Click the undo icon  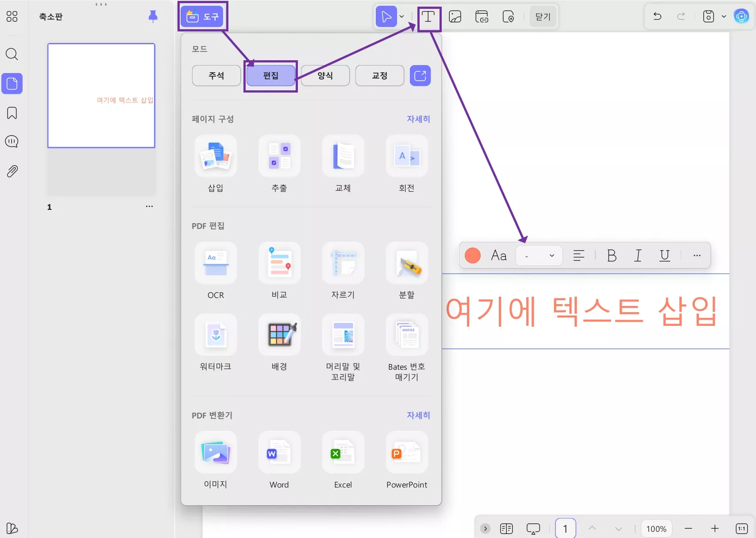click(656, 16)
